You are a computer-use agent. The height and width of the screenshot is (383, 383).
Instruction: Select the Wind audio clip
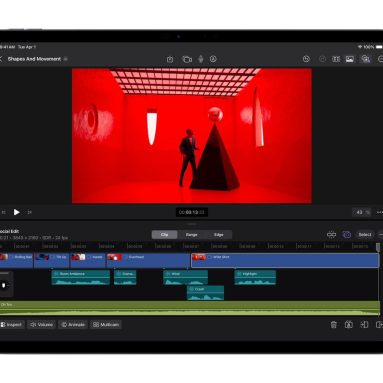186,277
